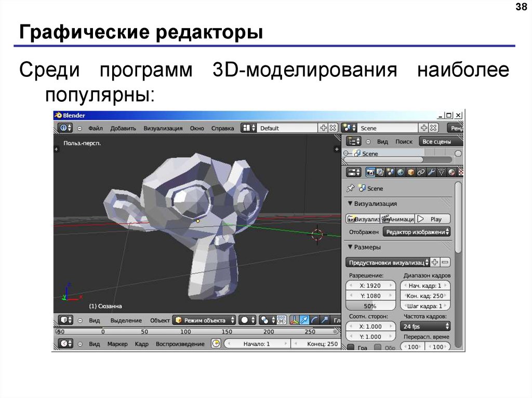
Task: Open 3D View Выделение menu
Action: click(x=126, y=320)
